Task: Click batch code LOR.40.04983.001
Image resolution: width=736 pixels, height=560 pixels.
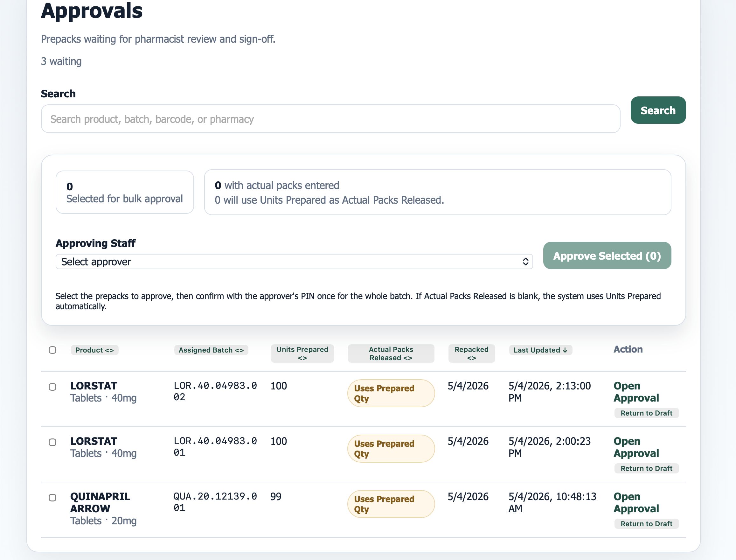Action: (215, 447)
